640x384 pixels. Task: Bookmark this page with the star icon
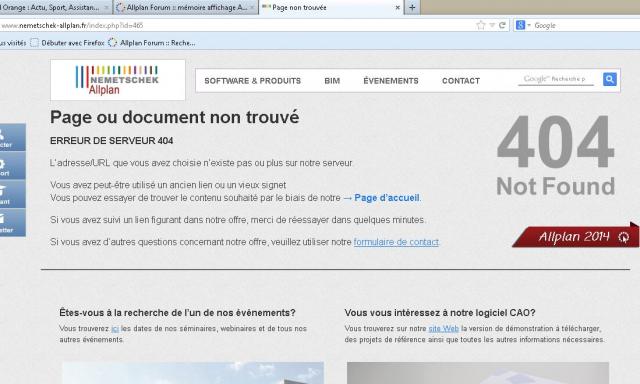[x=480, y=25]
